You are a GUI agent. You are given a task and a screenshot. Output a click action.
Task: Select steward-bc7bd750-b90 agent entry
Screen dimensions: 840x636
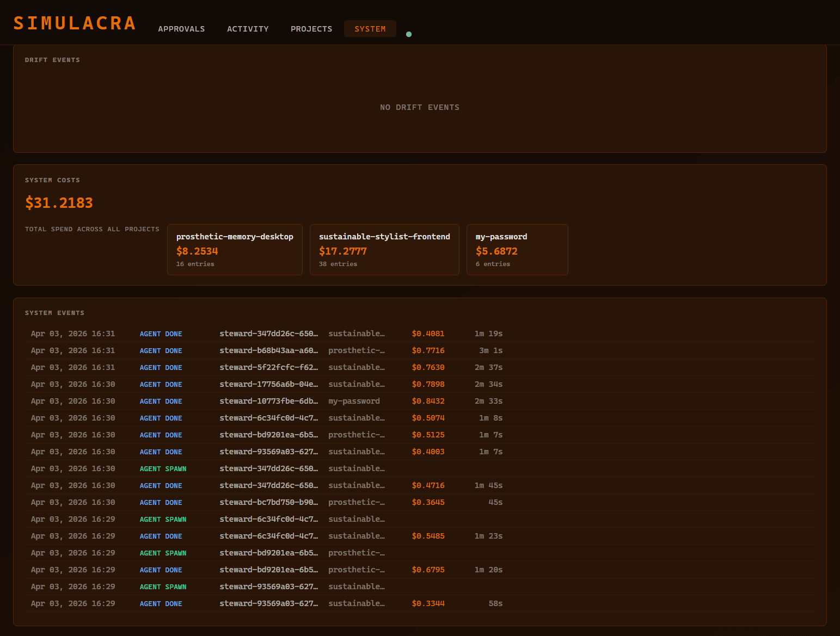coord(269,502)
